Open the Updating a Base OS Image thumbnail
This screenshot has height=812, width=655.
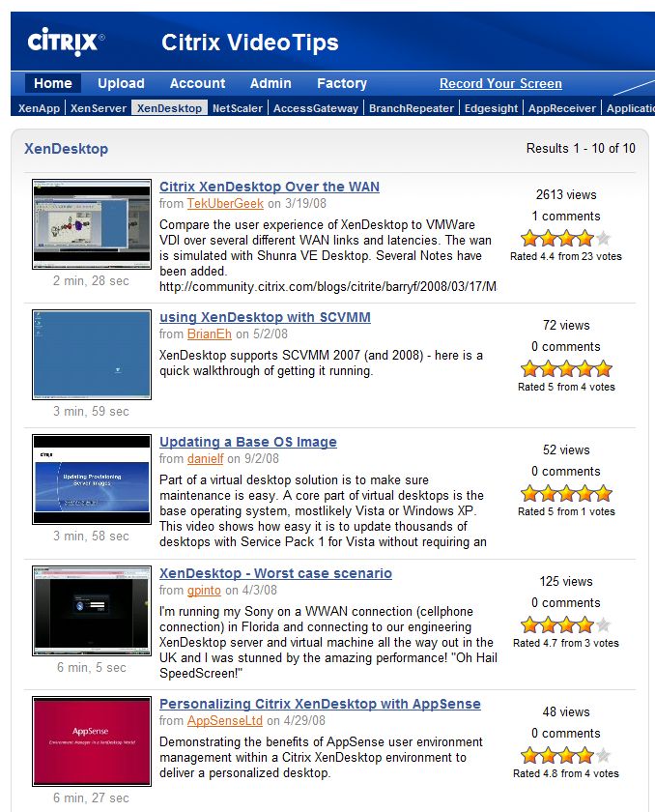92,479
